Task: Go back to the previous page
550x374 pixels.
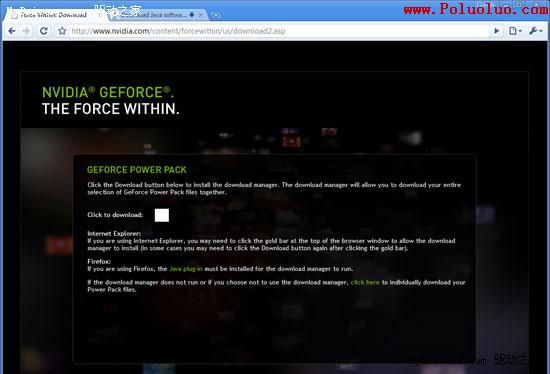Action: [12, 31]
